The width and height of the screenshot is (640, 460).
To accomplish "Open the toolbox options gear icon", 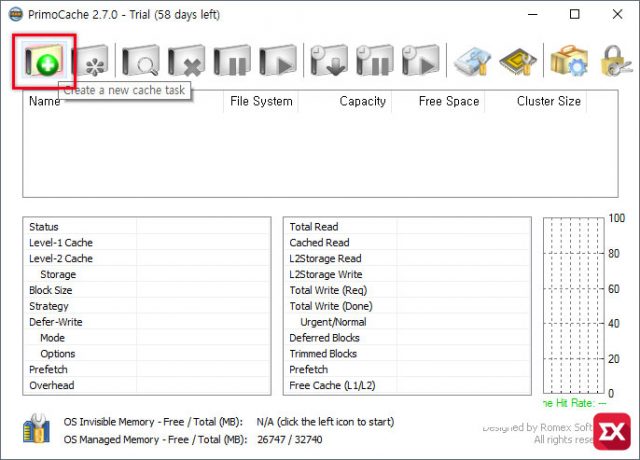I will coord(569,61).
